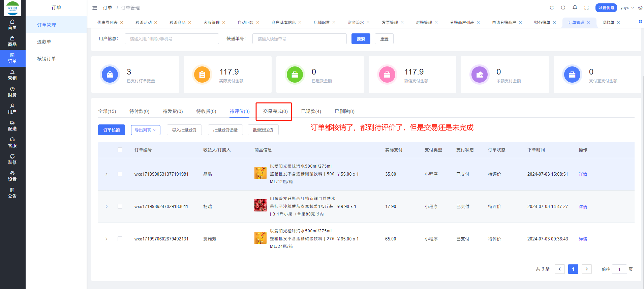Close the 秒杀活动 tab
Image resolution: width=644 pixels, height=289 pixels.
(156, 23)
